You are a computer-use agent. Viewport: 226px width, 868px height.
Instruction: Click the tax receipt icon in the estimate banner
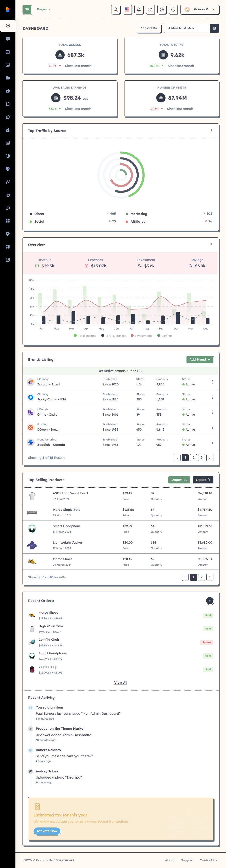click(38, 806)
